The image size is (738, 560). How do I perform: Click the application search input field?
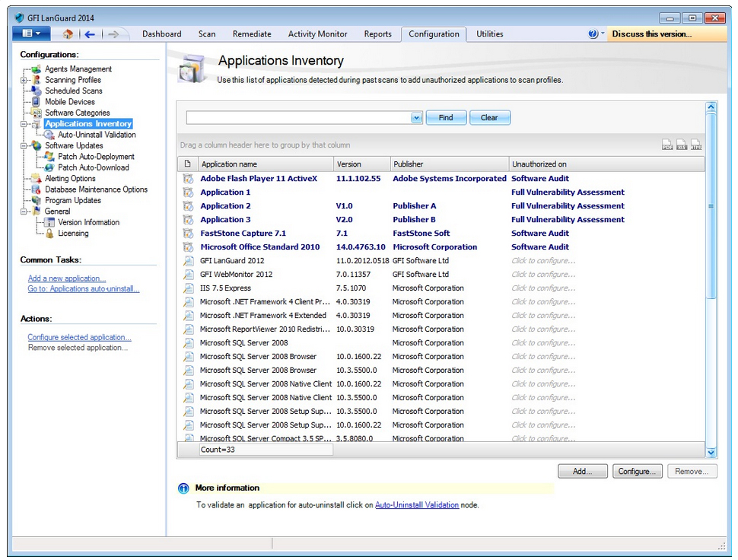[299, 118]
